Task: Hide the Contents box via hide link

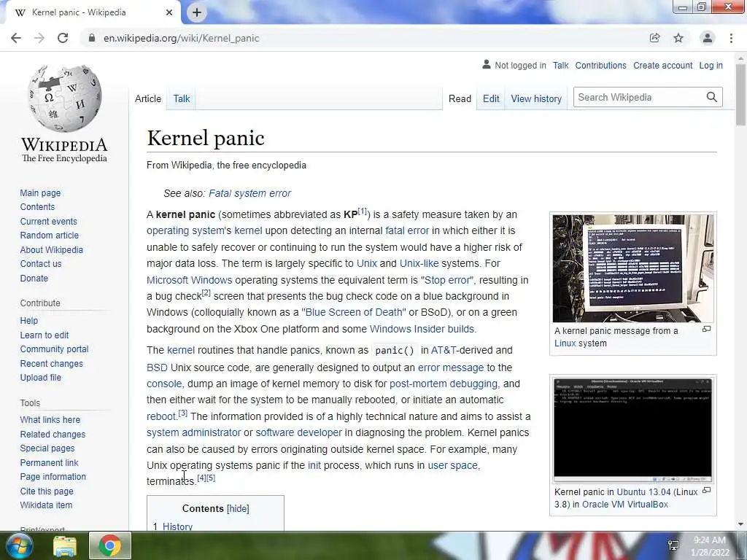Action: (238, 508)
